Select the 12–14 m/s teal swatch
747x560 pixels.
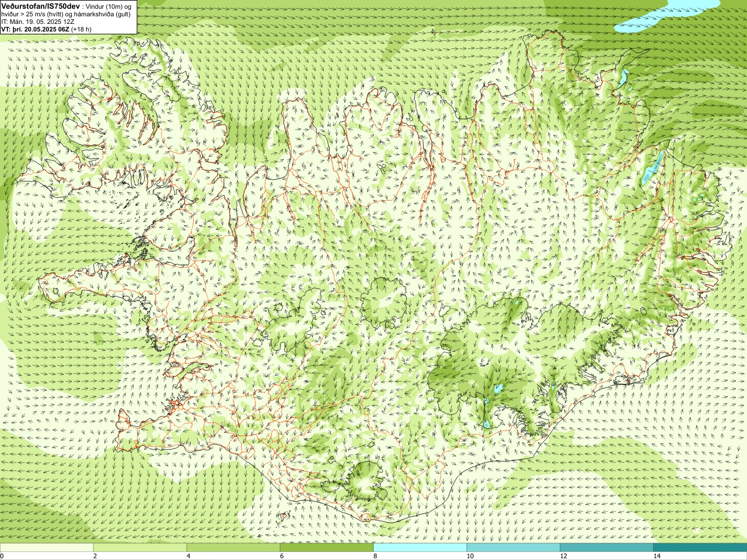607,548
